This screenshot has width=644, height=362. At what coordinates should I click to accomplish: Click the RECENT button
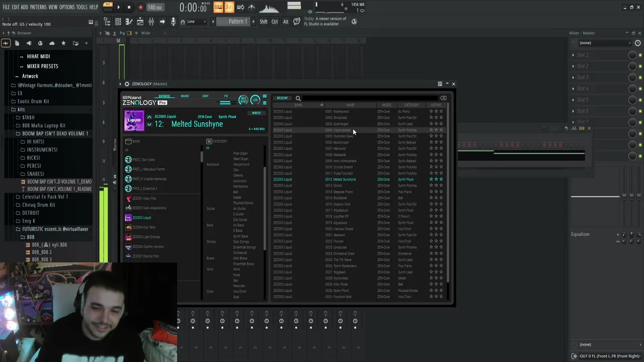coord(282,99)
